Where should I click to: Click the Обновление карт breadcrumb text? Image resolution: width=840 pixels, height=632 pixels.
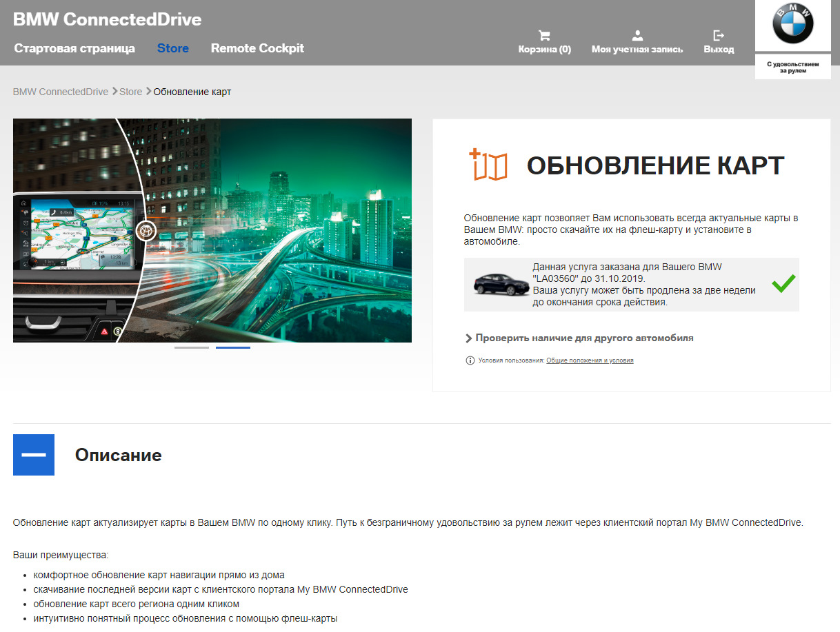coord(192,92)
